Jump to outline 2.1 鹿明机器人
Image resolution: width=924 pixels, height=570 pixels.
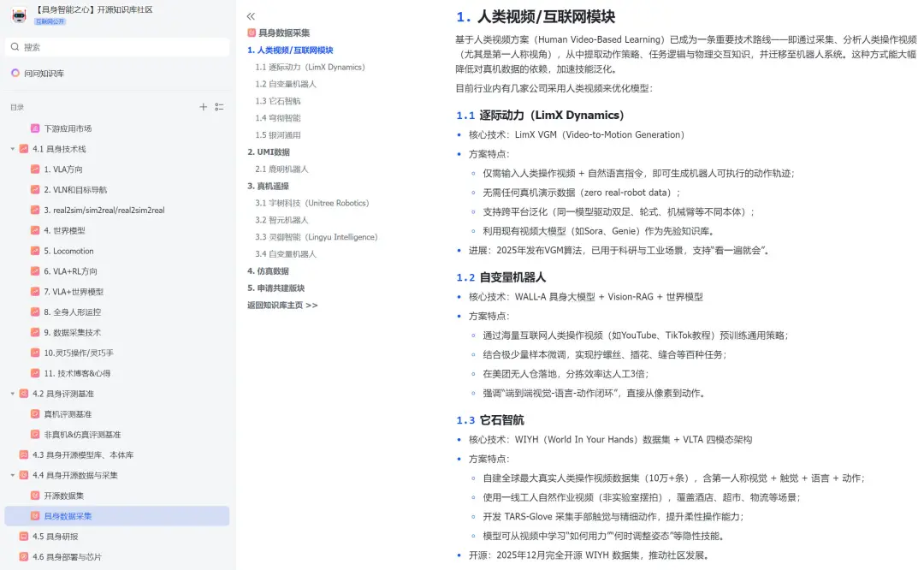281,169
